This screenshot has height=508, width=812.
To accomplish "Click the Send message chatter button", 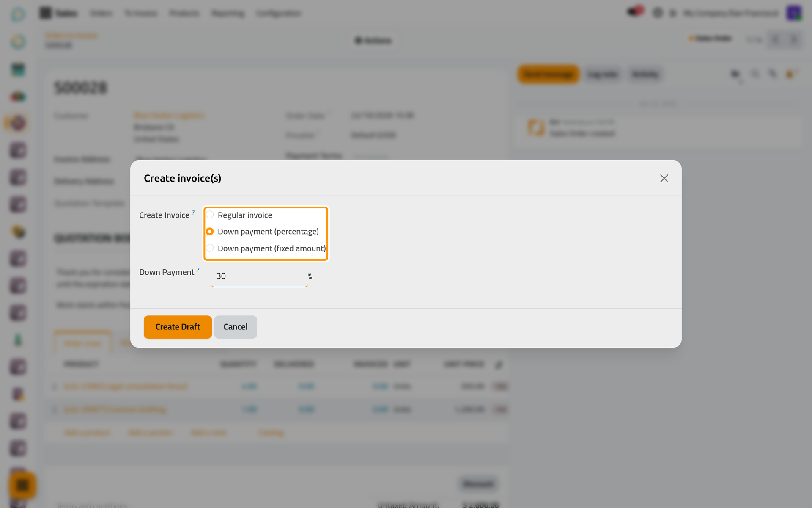I will coord(548,75).
